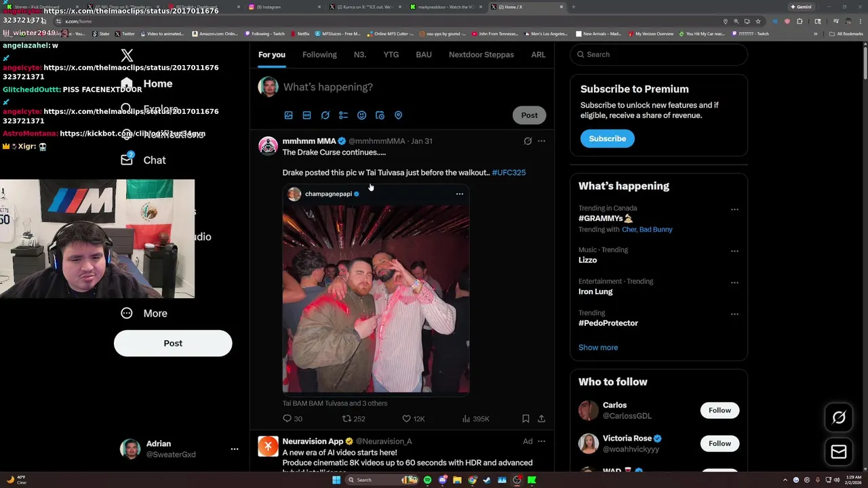Open the Netflix bookmark
The height and width of the screenshot is (488, 868).
coord(300,33)
